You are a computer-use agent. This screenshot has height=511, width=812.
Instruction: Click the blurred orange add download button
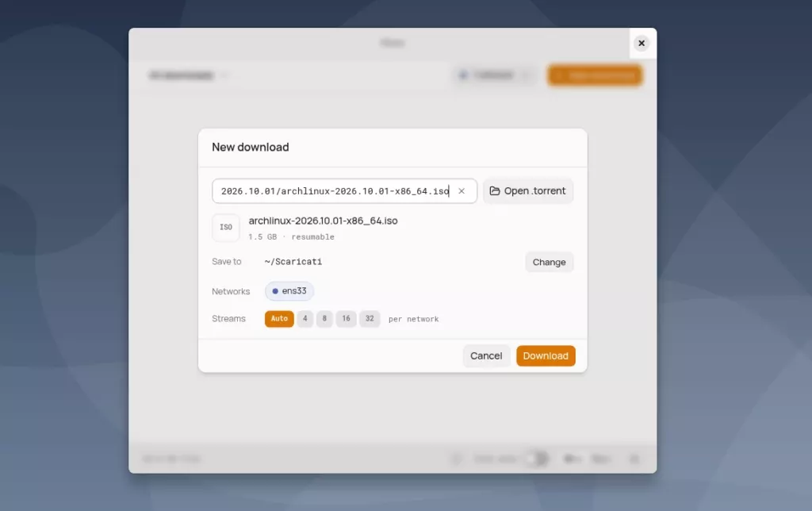tap(595, 75)
